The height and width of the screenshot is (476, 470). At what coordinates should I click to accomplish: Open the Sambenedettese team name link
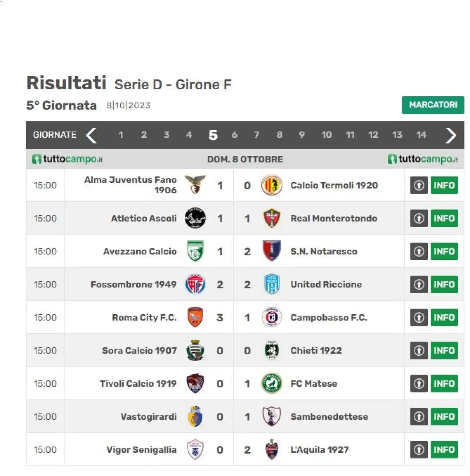point(329,416)
